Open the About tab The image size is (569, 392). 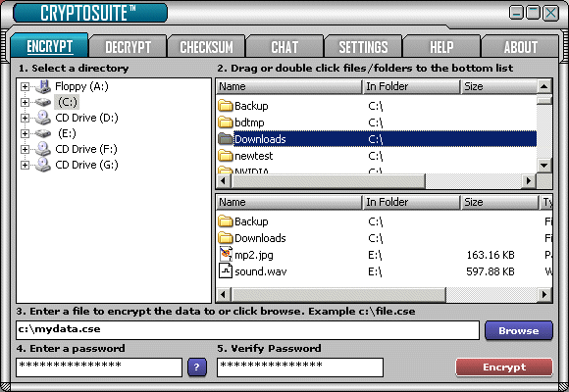tap(520, 47)
